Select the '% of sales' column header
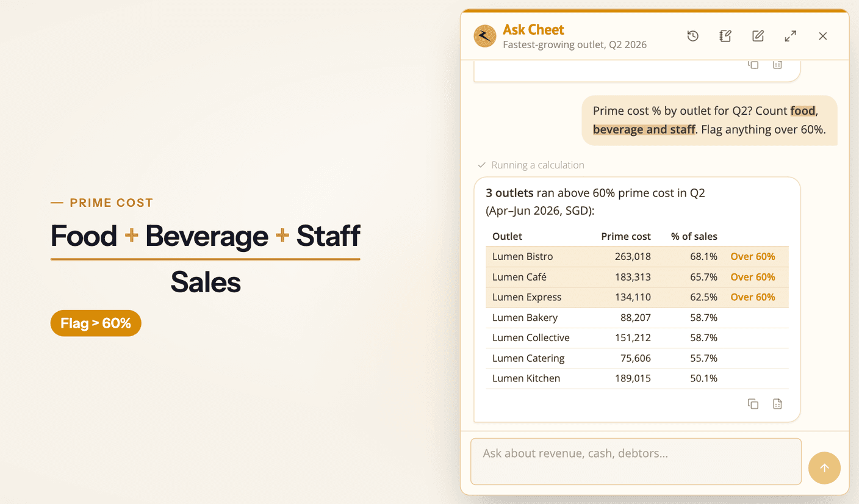This screenshot has height=504, width=859. [x=694, y=236]
